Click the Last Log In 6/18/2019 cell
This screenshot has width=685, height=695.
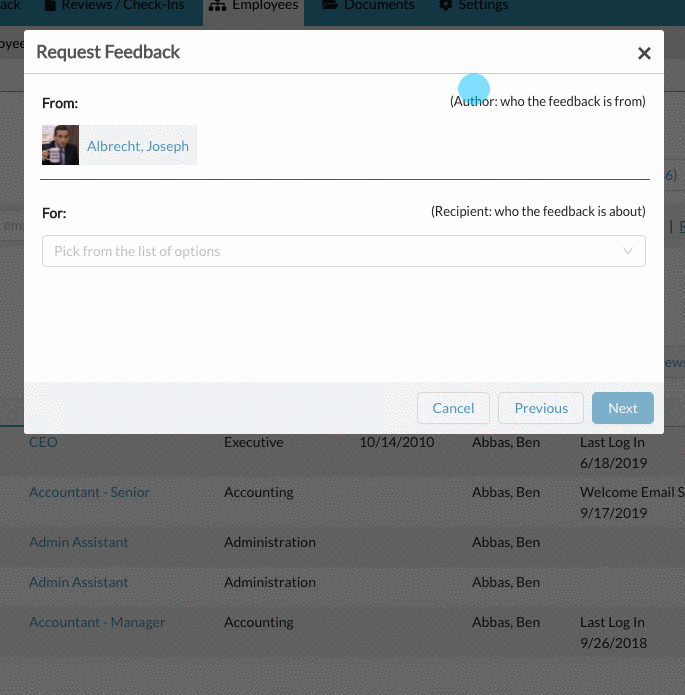point(614,453)
